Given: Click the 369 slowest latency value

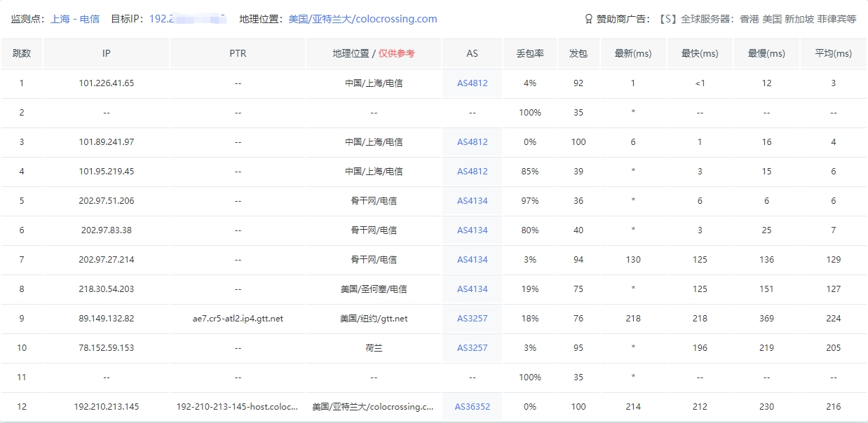Looking at the screenshot, I should (766, 318).
